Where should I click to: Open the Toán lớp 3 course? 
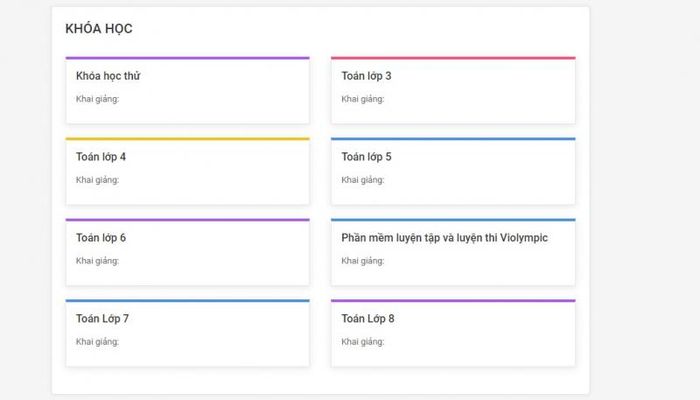pyautogui.click(x=366, y=76)
